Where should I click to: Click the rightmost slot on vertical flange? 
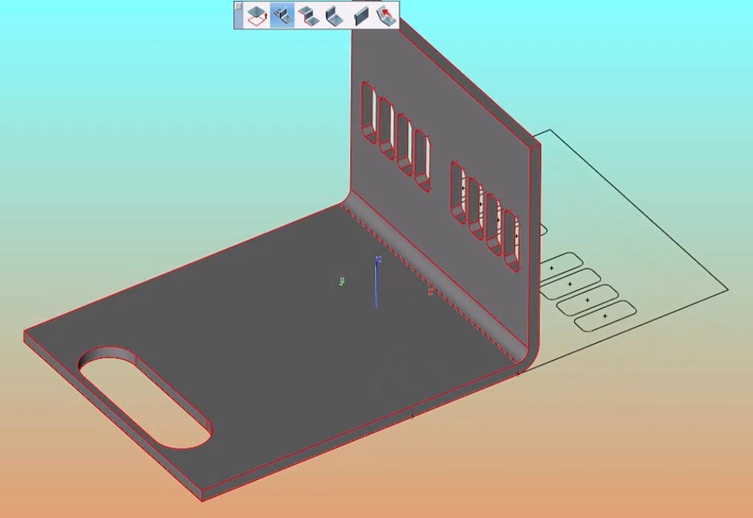coord(511,243)
